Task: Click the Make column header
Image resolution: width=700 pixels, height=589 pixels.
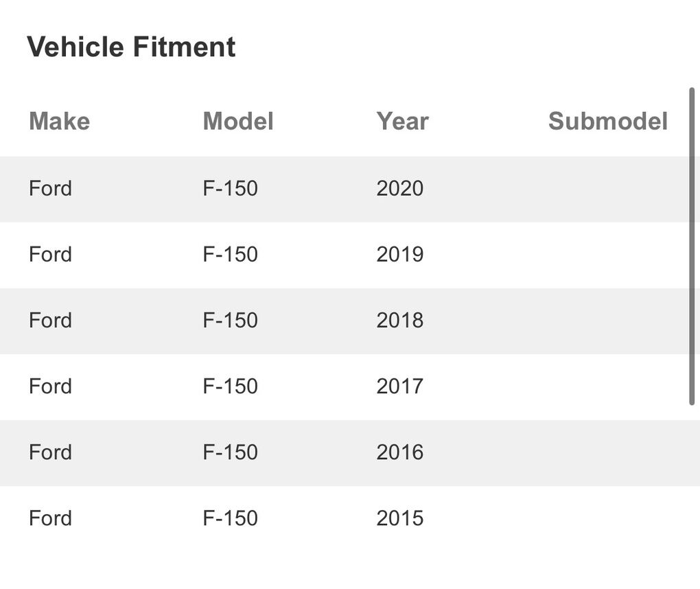Action: (59, 122)
